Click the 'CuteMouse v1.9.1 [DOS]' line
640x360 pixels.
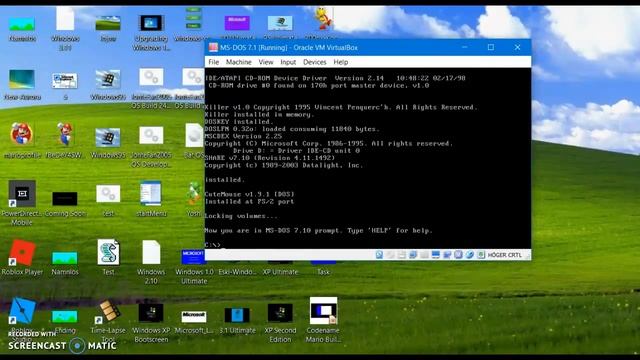coord(249,194)
